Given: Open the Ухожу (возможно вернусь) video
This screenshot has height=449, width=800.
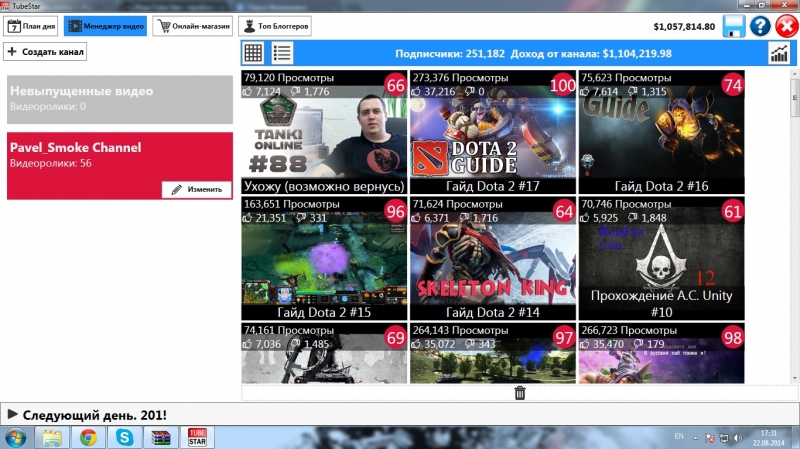Looking at the screenshot, I should [x=324, y=132].
